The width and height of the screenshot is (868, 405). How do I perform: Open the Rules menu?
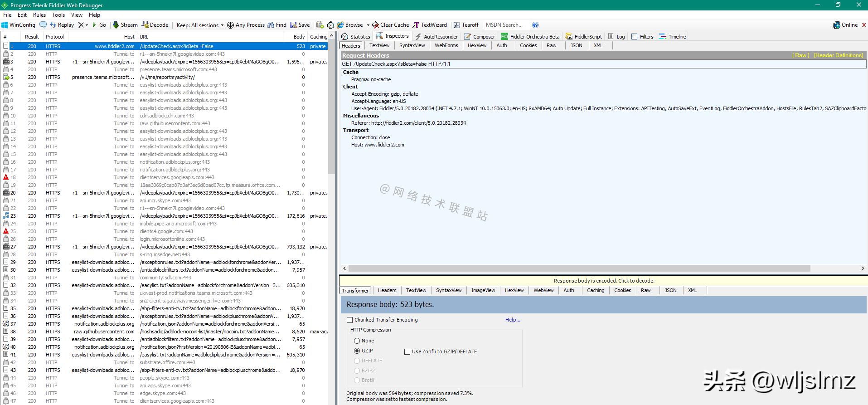pos(39,15)
